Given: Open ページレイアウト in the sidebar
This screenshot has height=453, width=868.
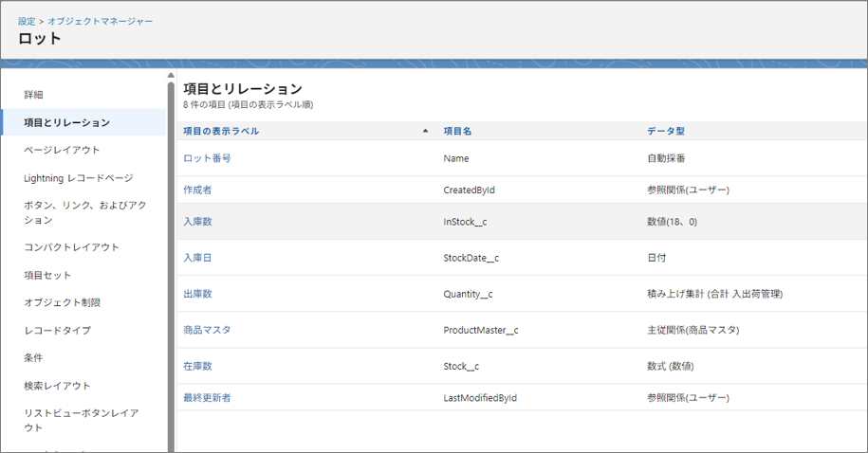Looking at the screenshot, I should (62, 150).
